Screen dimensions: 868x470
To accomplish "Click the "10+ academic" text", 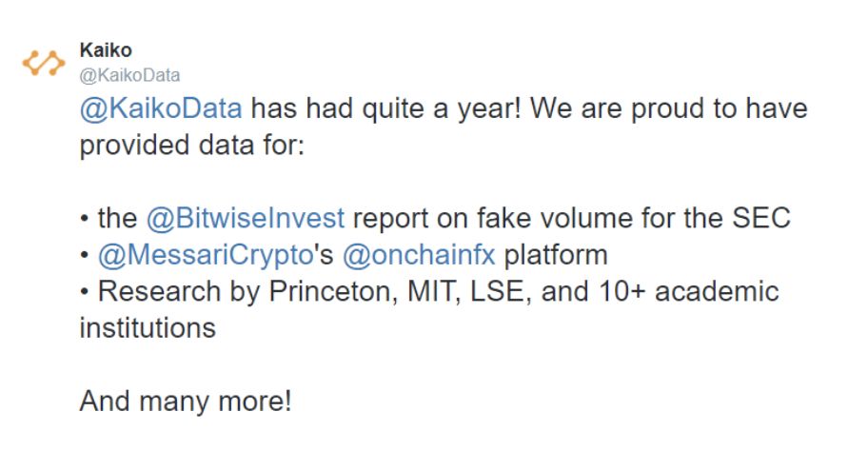I will (689, 292).
